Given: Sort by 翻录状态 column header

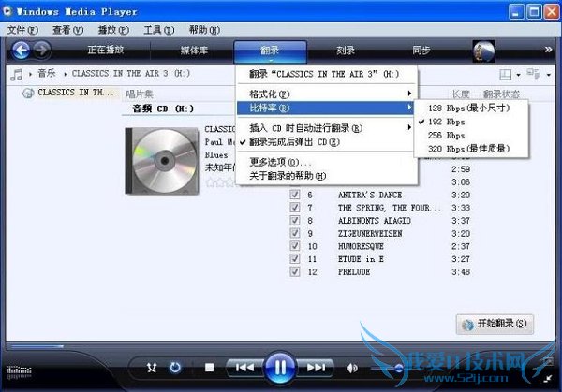Looking at the screenshot, I should (x=501, y=94).
